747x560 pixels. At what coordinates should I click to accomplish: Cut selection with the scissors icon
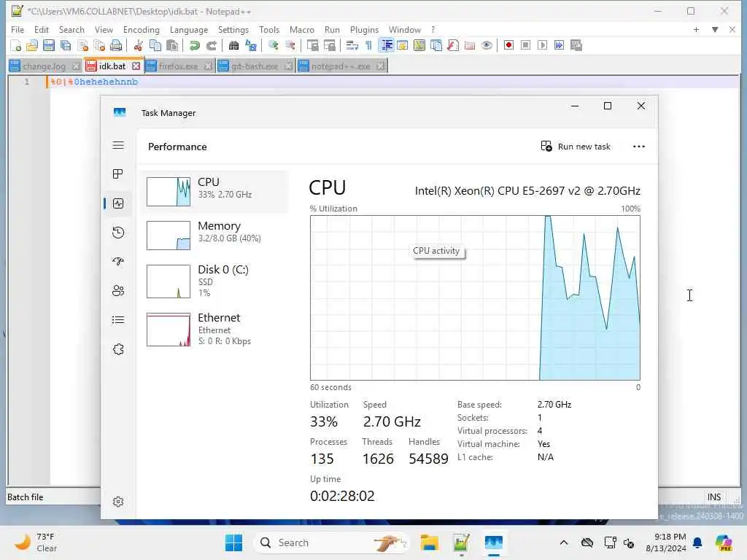click(x=138, y=45)
